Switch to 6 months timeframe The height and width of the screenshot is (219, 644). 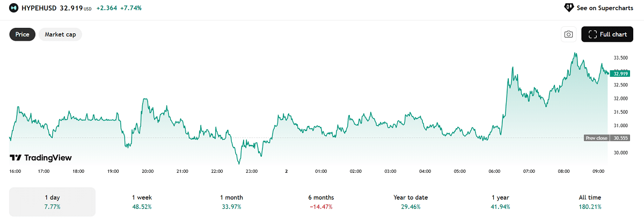[321, 202]
